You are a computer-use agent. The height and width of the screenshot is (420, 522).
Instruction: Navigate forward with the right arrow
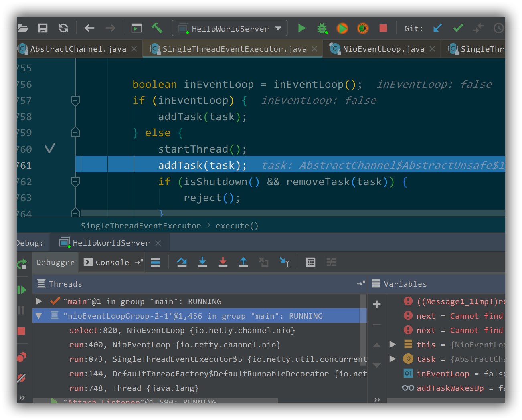[x=110, y=28]
